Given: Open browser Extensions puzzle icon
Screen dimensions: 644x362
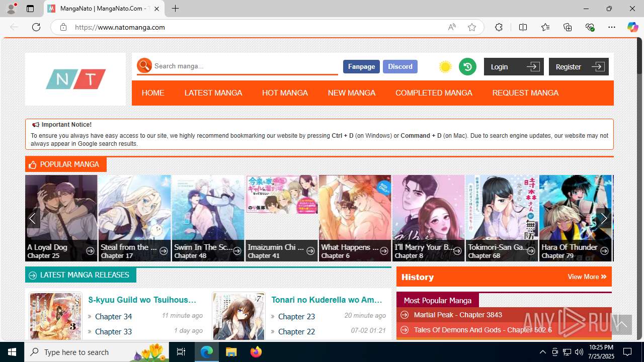Looking at the screenshot, I should (x=499, y=27).
